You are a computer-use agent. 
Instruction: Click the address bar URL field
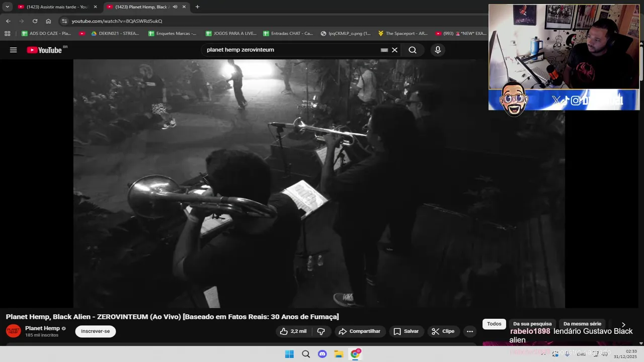[272, 21]
